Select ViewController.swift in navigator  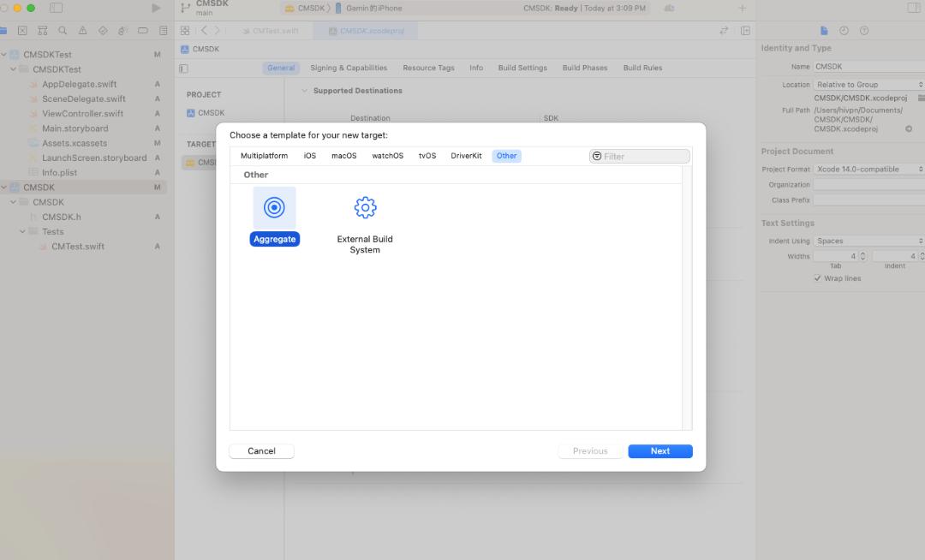83,113
